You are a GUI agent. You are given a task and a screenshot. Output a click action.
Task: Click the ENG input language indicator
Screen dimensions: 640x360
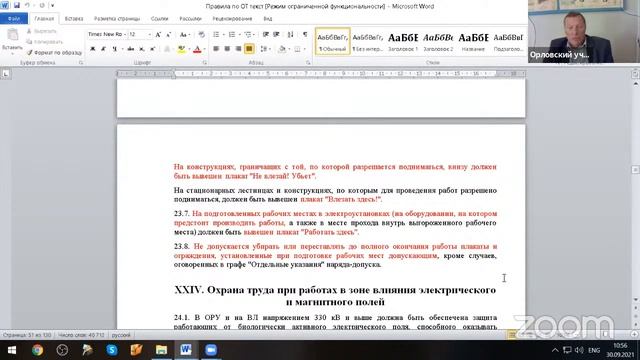coord(594,350)
